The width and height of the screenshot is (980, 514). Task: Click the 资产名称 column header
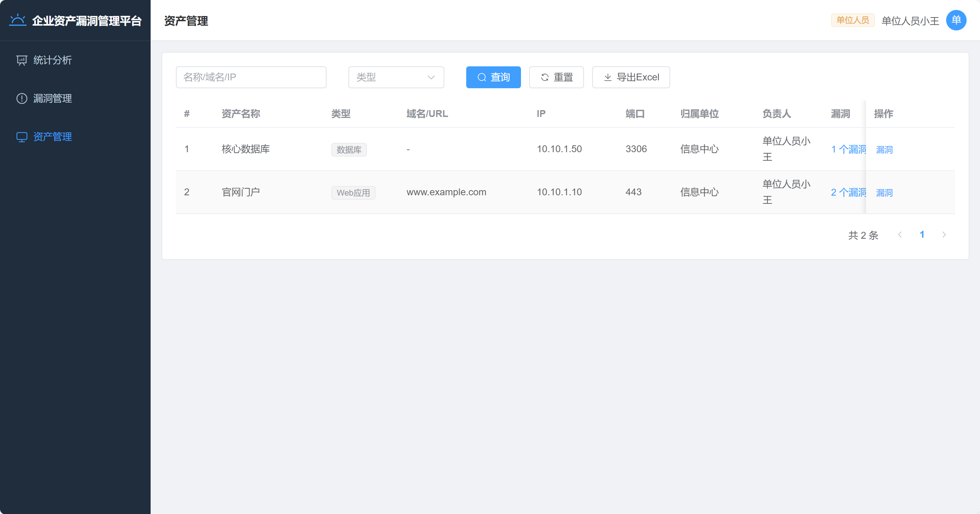tap(241, 114)
